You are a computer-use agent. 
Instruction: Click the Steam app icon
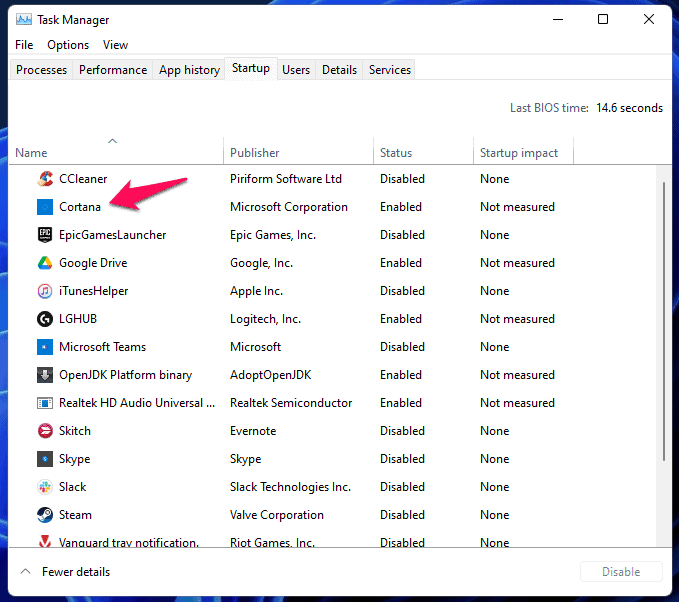click(45, 515)
